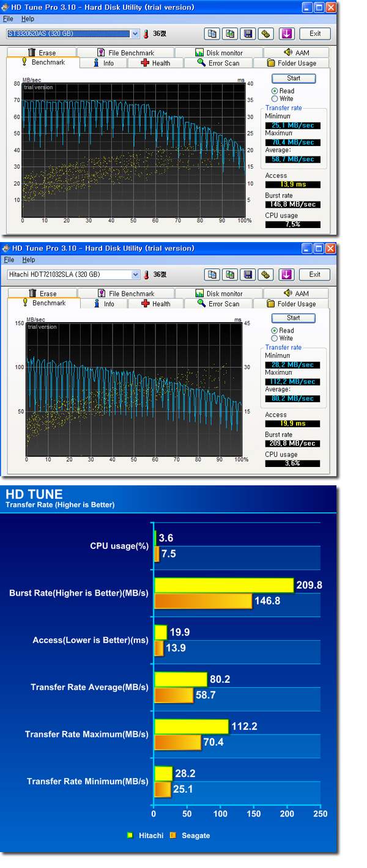Open Help menu in Seagate ST3320620AS window
367x868 pixels.
28,19
